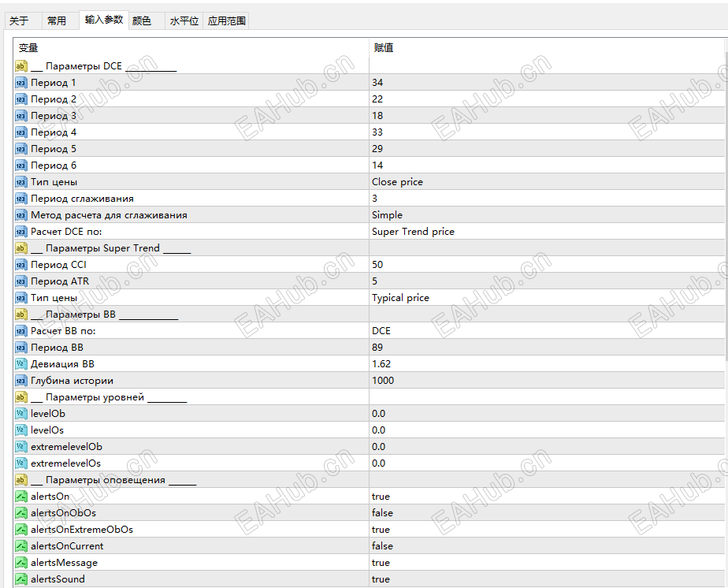Image resolution: width=728 pixels, height=588 pixels.
Task: Click the icon beside Расчет BB по:
Action: coord(21,331)
